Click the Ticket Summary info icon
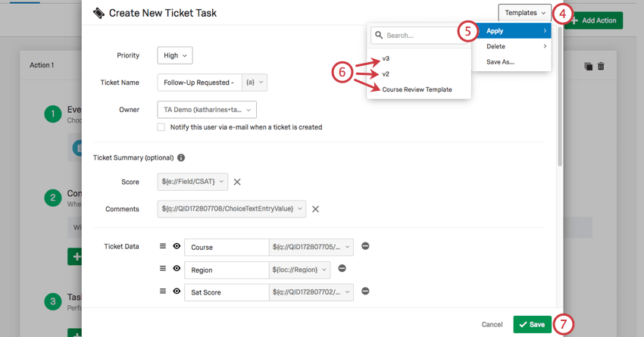 point(182,158)
